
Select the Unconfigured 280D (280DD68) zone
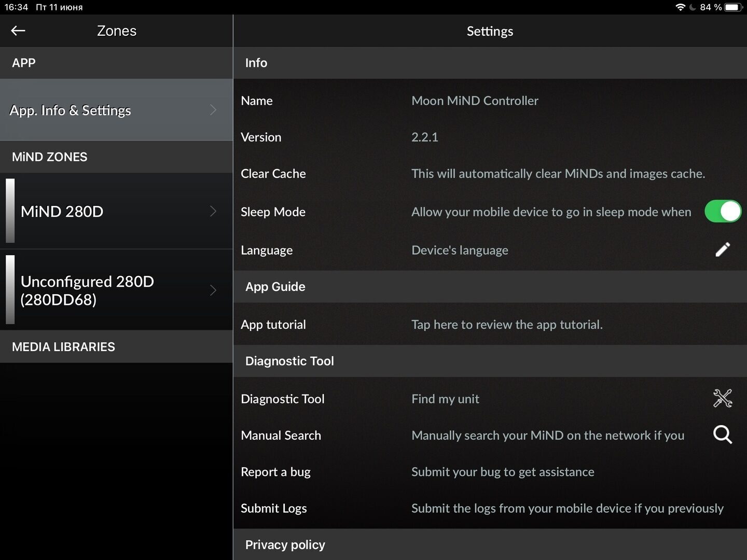116,290
